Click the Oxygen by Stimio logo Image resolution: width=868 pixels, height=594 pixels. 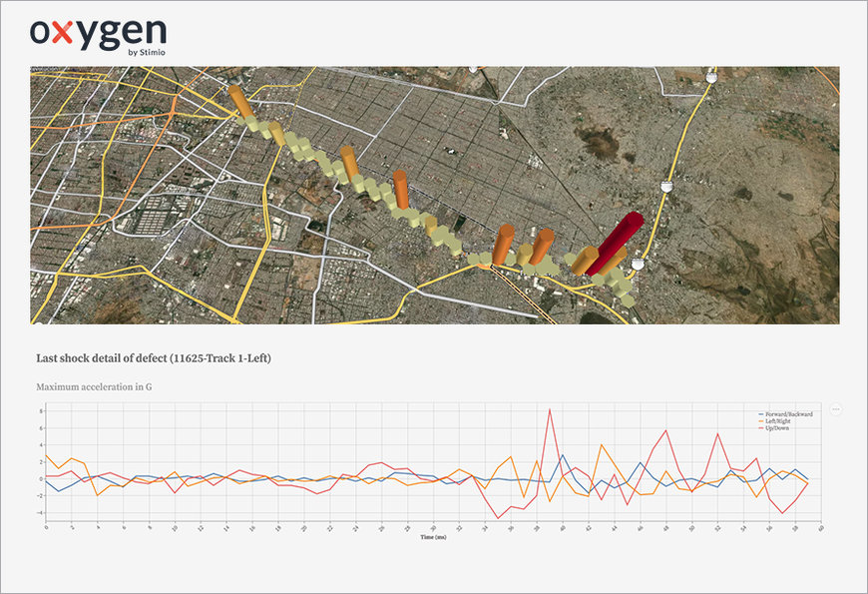tap(98, 37)
